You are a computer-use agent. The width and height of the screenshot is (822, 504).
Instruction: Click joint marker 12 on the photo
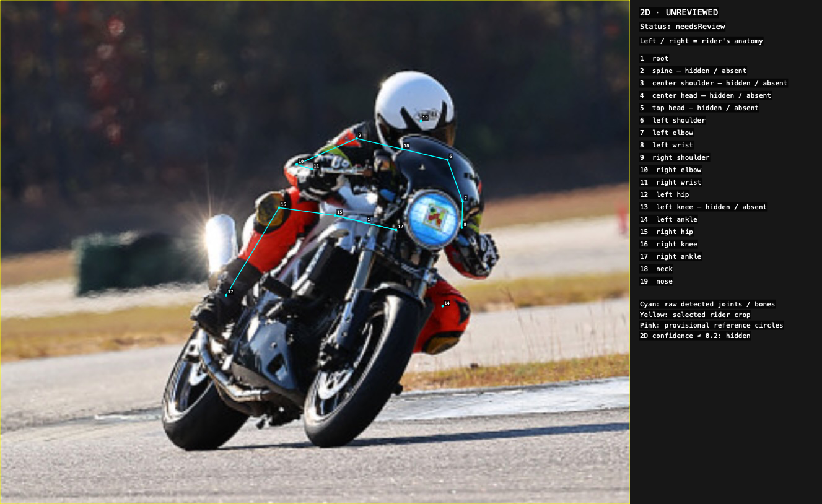point(396,230)
